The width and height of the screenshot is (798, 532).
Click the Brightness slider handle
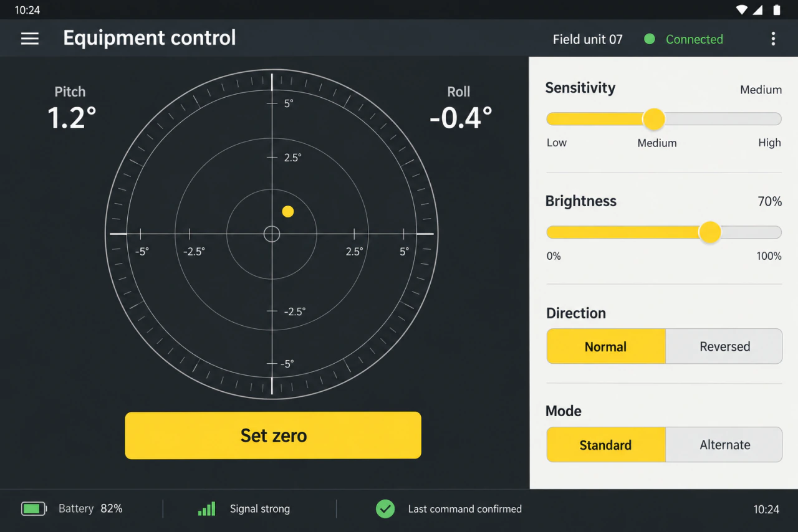coord(709,232)
